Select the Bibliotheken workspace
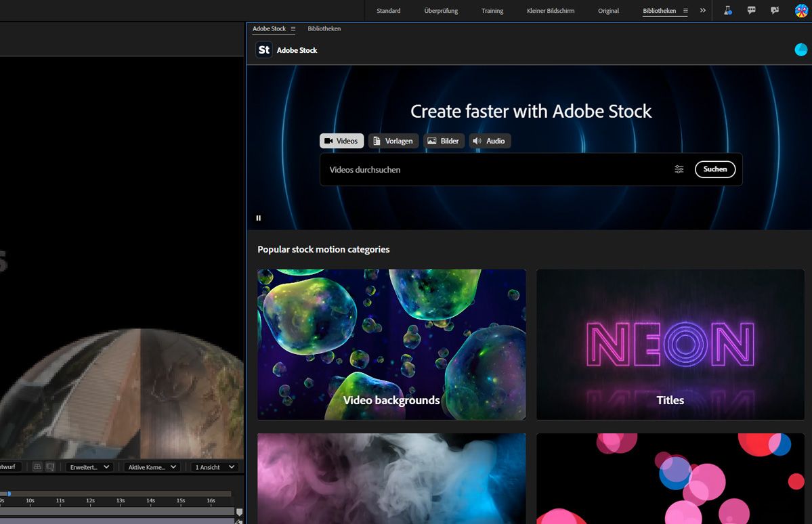 (x=659, y=11)
